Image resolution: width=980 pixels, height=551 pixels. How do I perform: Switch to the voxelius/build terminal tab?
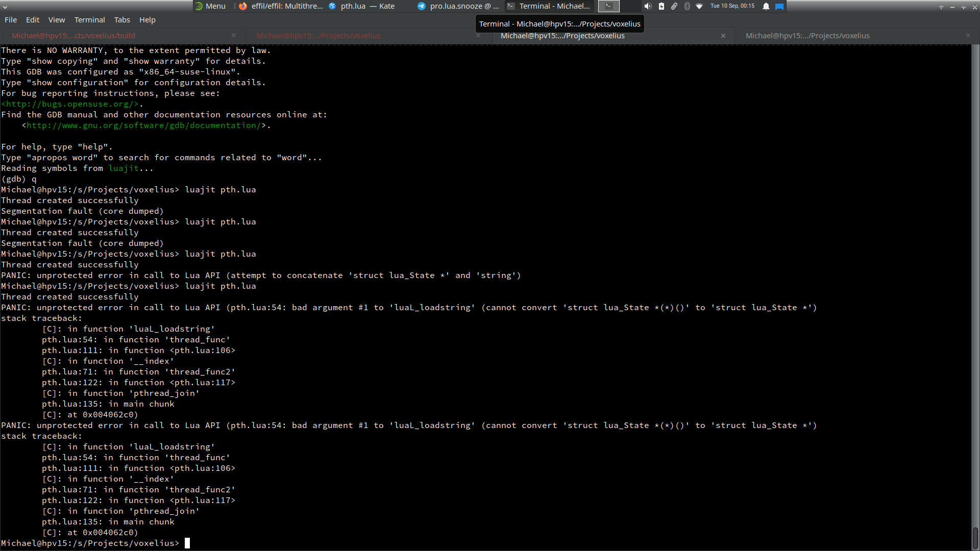pyautogui.click(x=73, y=36)
